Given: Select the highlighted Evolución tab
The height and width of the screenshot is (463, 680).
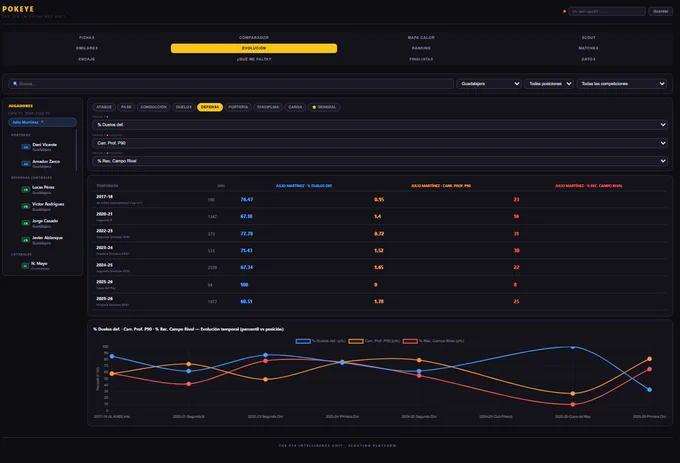Looking at the screenshot, I should pyautogui.click(x=254, y=48).
